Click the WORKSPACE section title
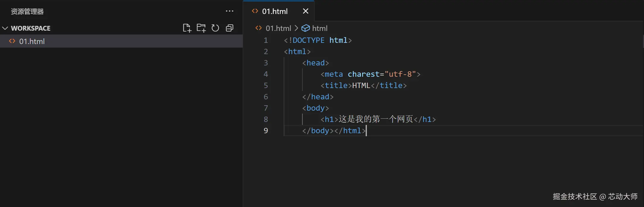644x207 pixels. point(31,28)
